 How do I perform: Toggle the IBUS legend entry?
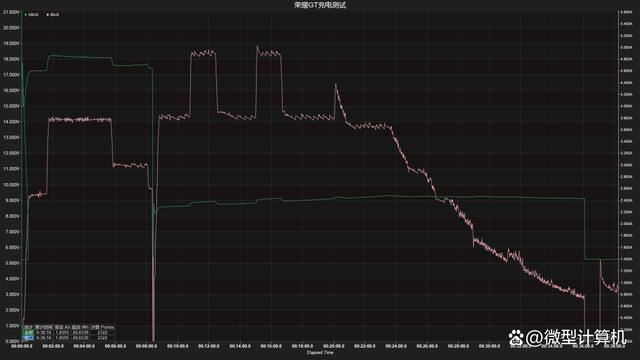(x=53, y=15)
